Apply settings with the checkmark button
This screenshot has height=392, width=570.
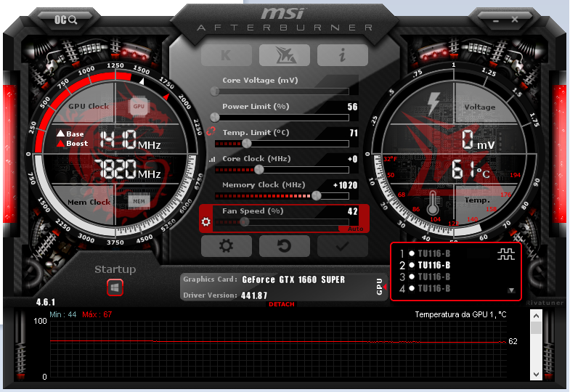pyautogui.click(x=343, y=246)
